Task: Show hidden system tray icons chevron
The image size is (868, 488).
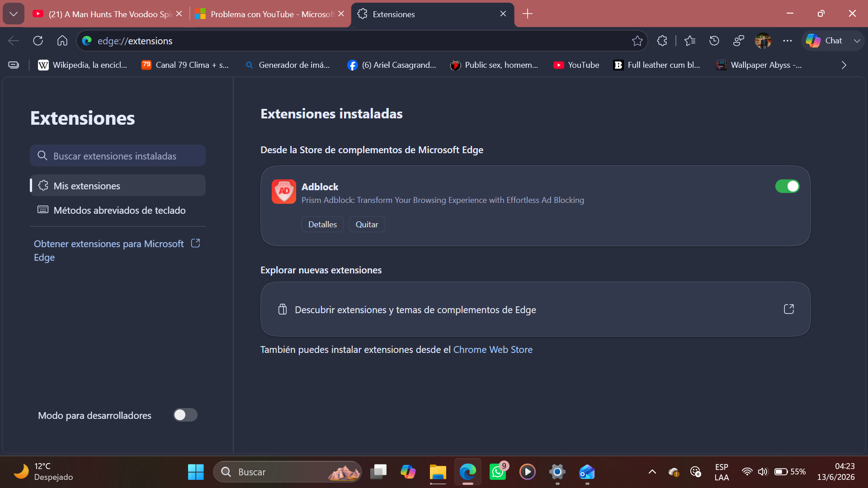Action: click(x=652, y=472)
